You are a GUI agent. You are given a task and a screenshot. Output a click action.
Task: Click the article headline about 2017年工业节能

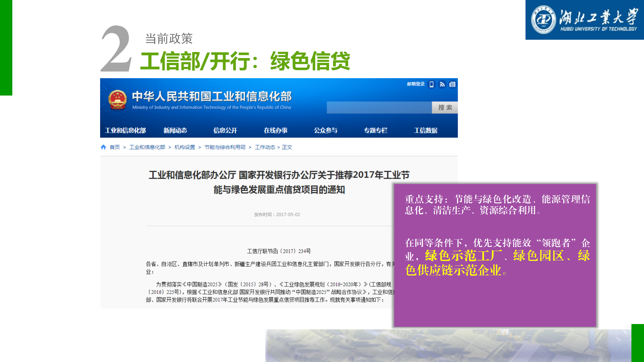[x=279, y=182]
